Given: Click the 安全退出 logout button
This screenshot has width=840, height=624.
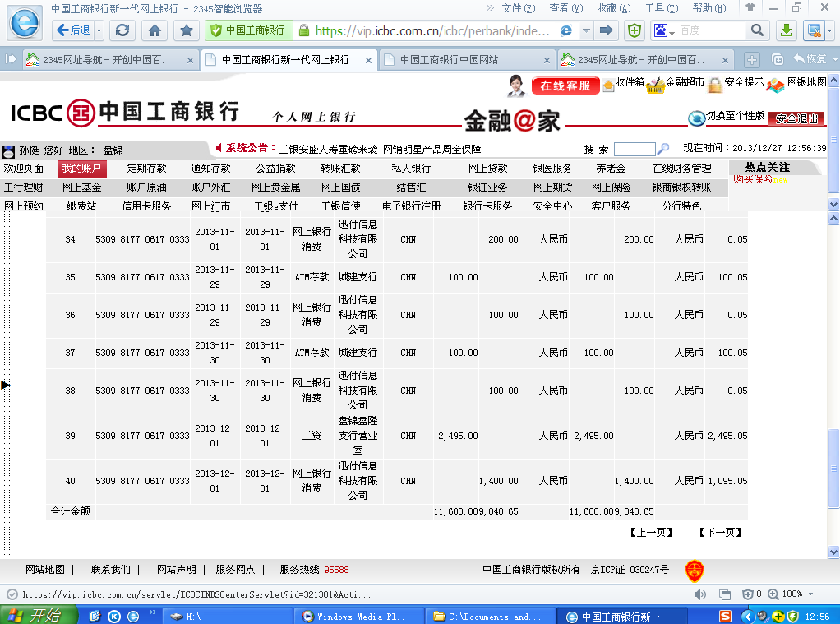Looking at the screenshot, I should tap(796, 118).
